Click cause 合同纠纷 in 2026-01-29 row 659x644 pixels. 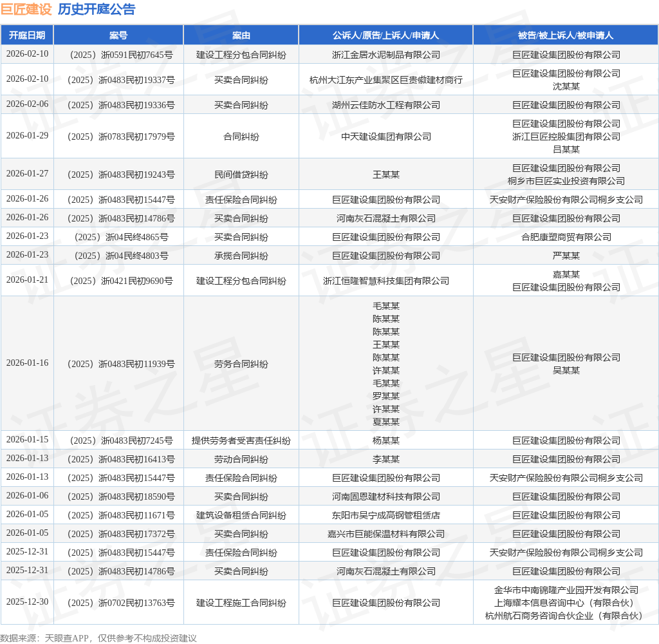pos(241,137)
